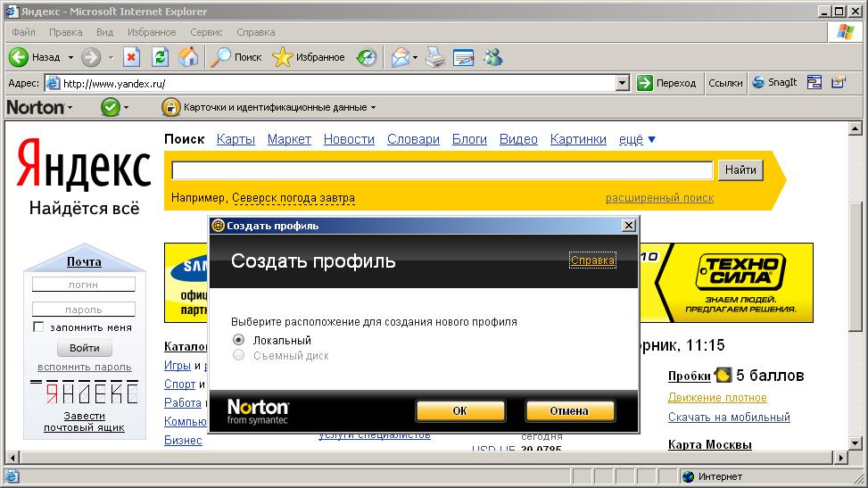Click the Forward arrow icon

tap(91, 57)
